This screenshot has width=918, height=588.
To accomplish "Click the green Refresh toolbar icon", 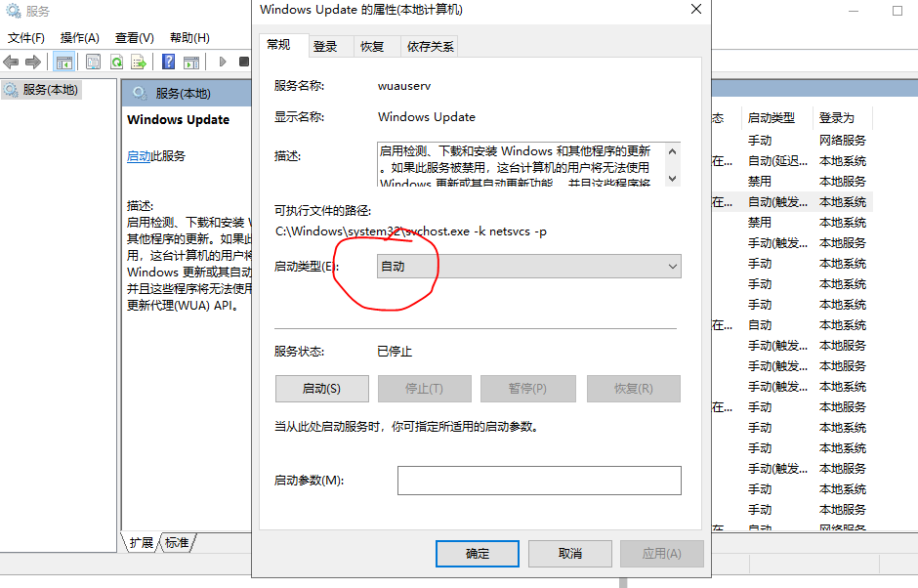I will point(116,62).
